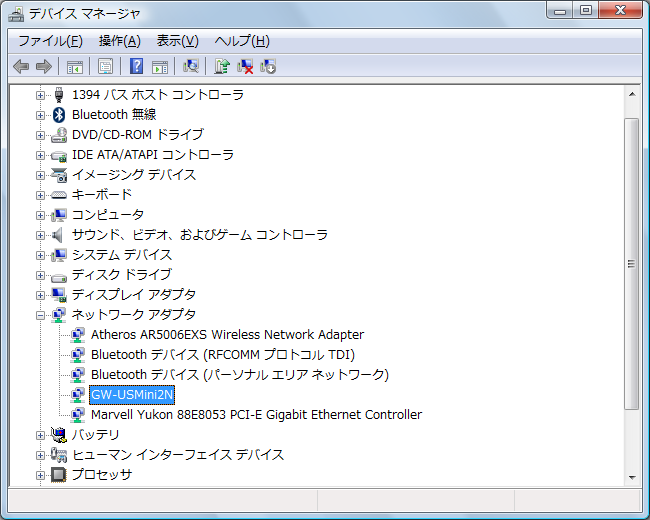Click the GW-USMini2N adapter icon
The height and width of the screenshot is (520, 650).
pyautogui.click(x=78, y=395)
